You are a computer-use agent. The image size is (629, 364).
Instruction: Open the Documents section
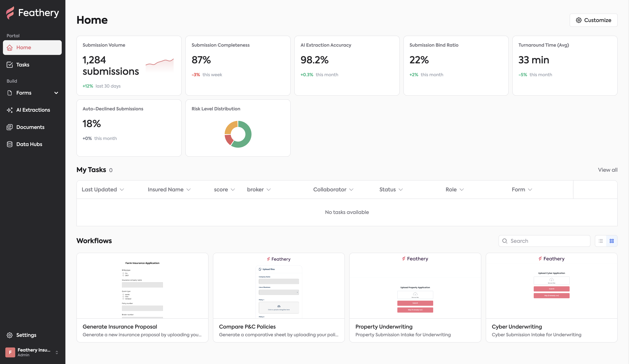[x=32, y=127]
